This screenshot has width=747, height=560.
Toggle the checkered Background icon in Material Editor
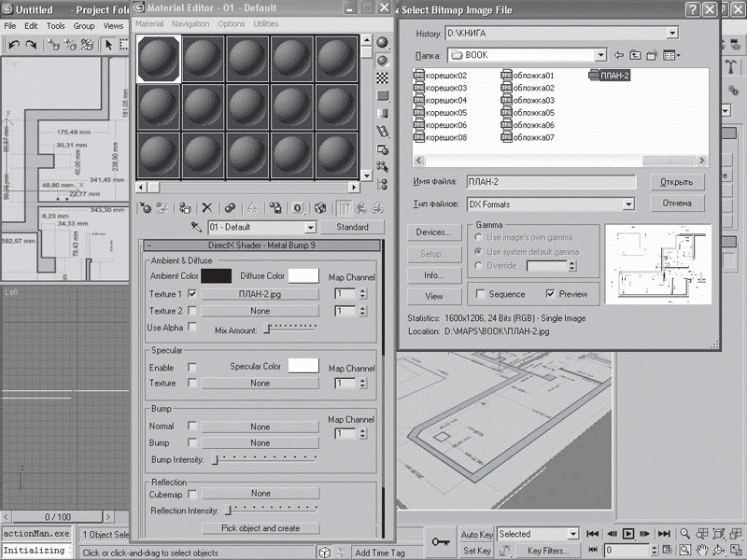pos(383,77)
